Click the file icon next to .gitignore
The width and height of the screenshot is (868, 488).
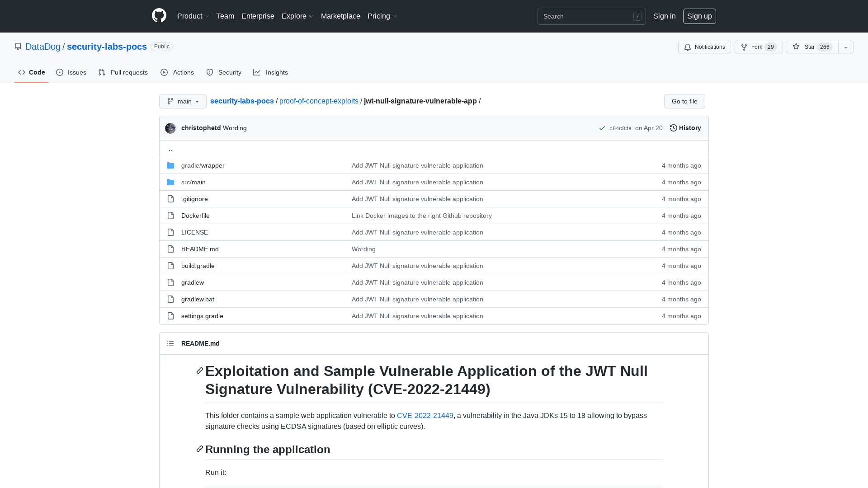pos(170,199)
